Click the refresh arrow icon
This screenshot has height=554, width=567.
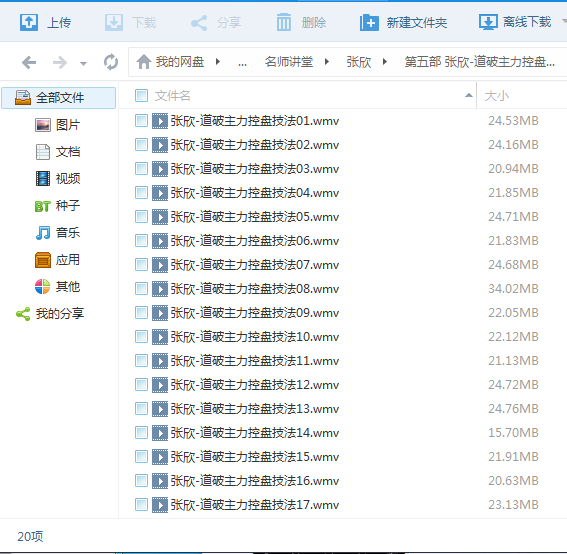111,62
